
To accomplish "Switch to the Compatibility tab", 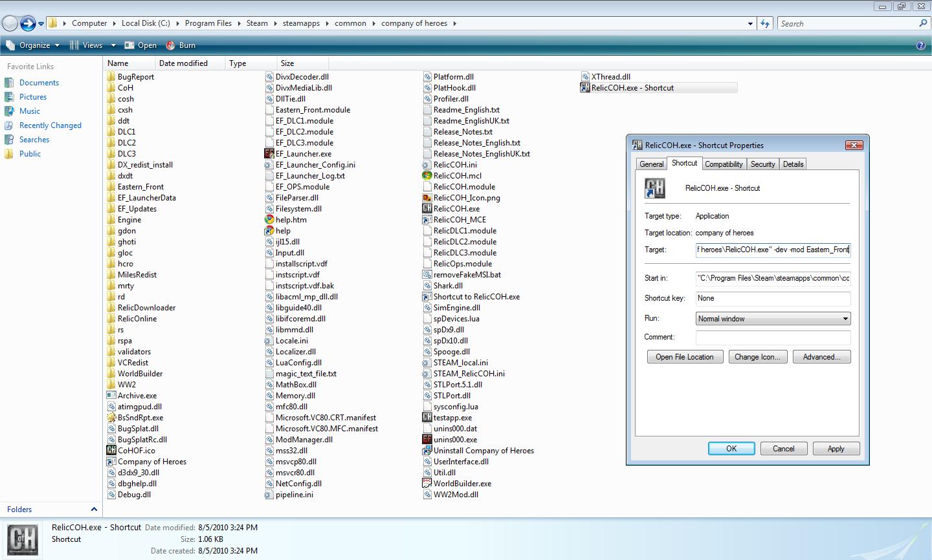I will click(724, 164).
